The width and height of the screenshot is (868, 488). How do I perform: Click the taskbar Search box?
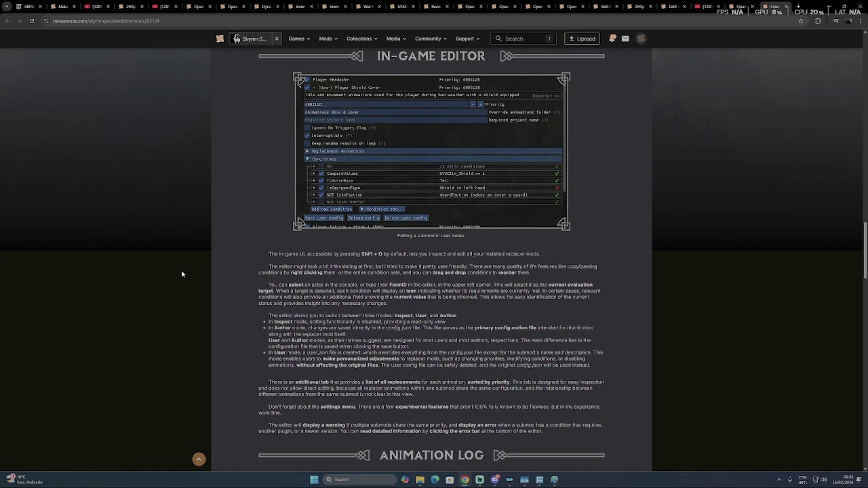click(x=358, y=480)
